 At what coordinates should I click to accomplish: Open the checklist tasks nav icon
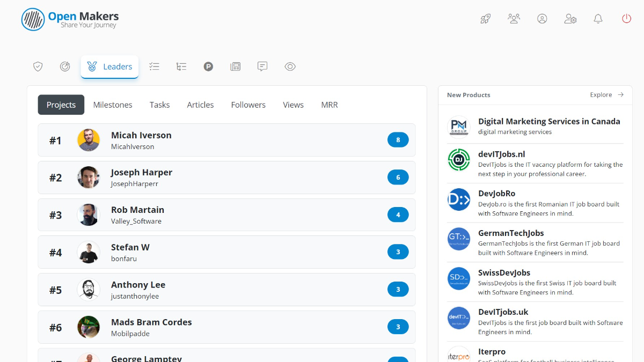154,67
